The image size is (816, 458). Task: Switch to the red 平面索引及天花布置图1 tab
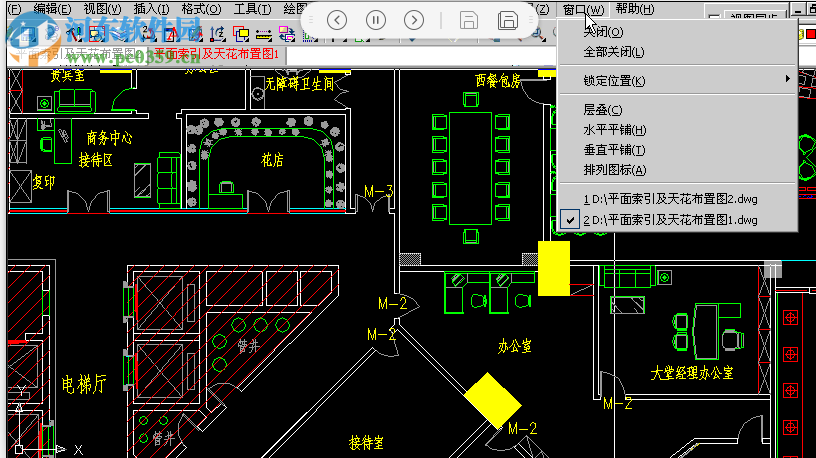tap(216, 54)
